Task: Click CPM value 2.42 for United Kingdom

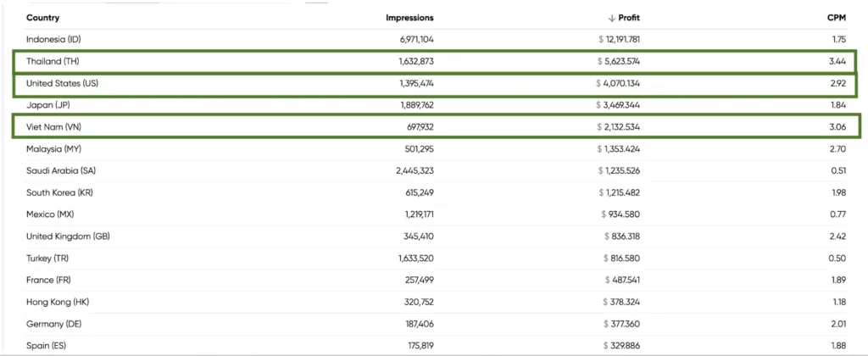Action: pos(838,236)
